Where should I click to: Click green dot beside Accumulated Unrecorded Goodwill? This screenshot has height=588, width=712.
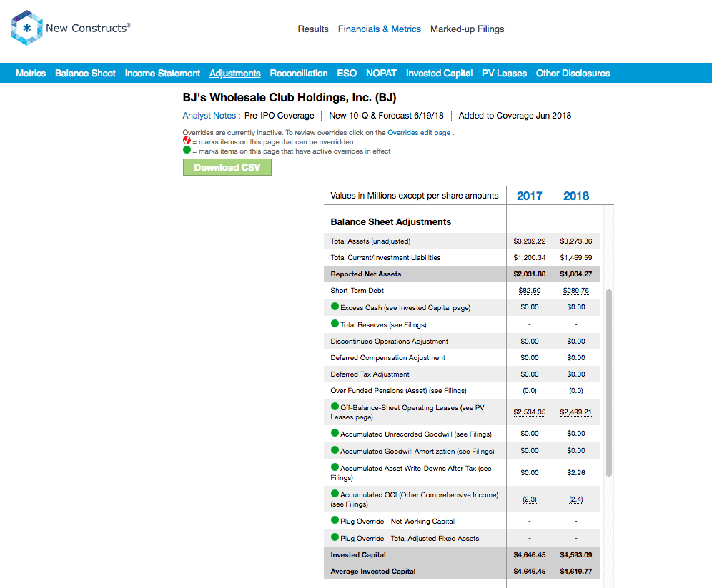[x=335, y=433]
